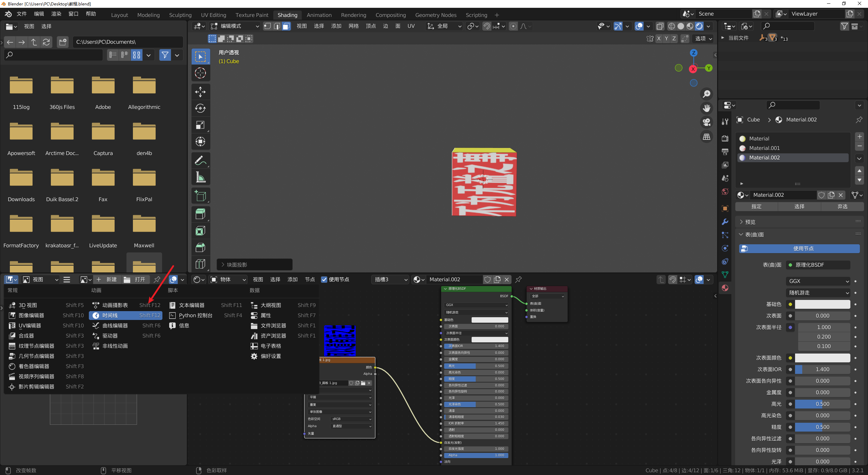Toggle camera view icon in viewport
Image resolution: width=868 pixels, height=475 pixels.
point(707,122)
